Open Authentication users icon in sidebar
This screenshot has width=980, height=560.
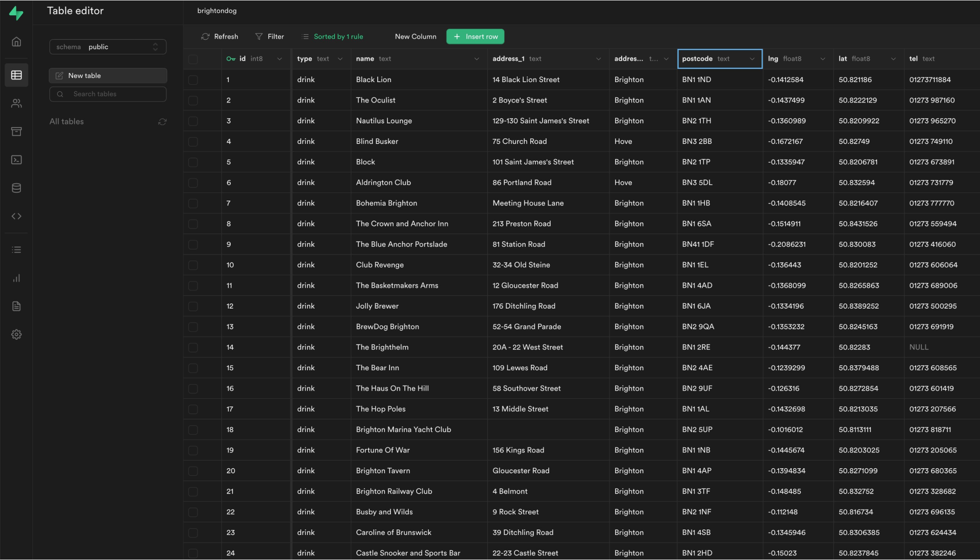tap(16, 104)
